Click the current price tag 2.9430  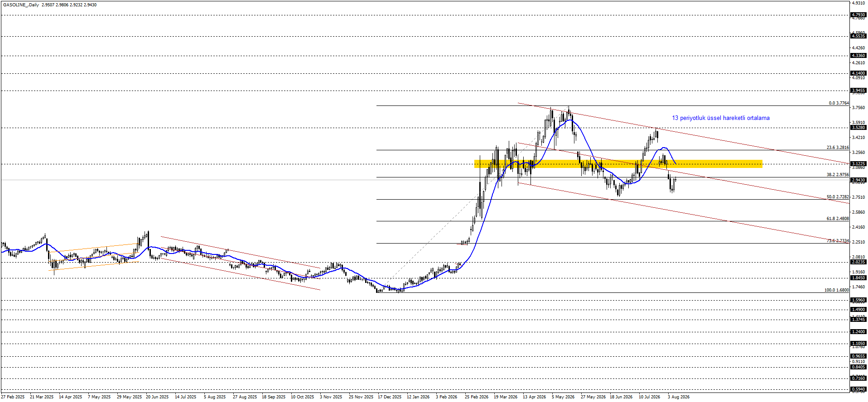(x=858, y=180)
